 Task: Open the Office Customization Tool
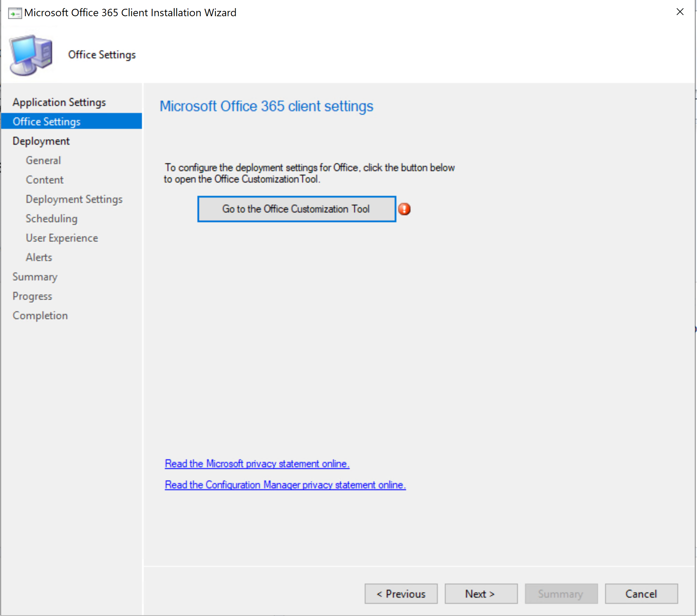[x=297, y=209]
